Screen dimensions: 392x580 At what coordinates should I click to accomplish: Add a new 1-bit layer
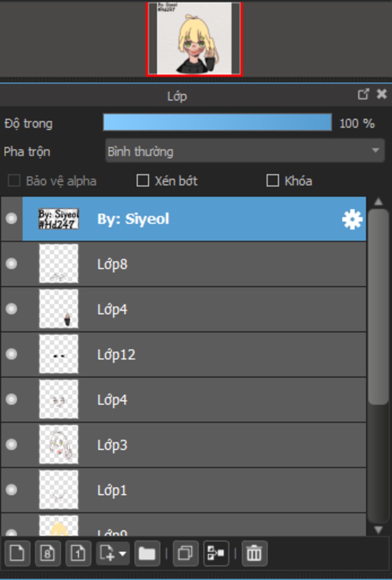tap(78, 553)
